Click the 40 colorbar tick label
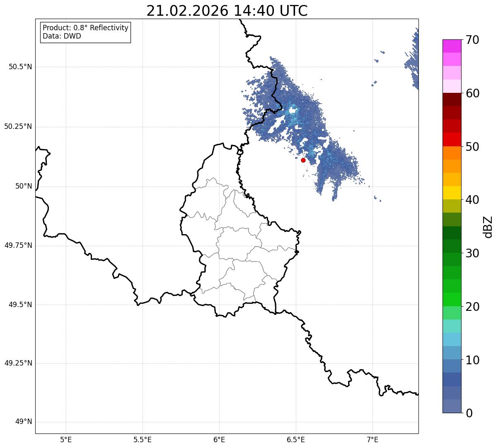This screenshot has width=498, height=448. click(x=472, y=200)
